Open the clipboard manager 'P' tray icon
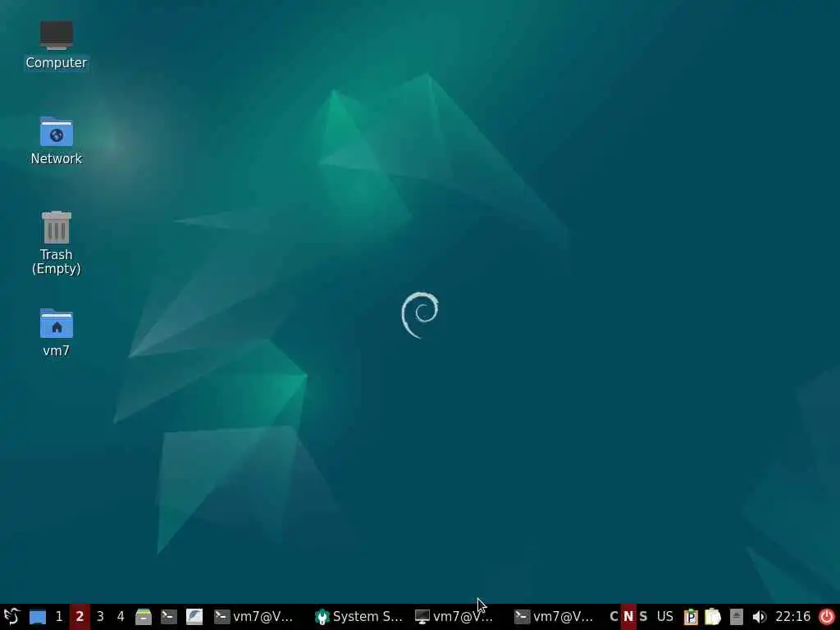The height and width of the screenshot is (630, 840). click(691, 617)
